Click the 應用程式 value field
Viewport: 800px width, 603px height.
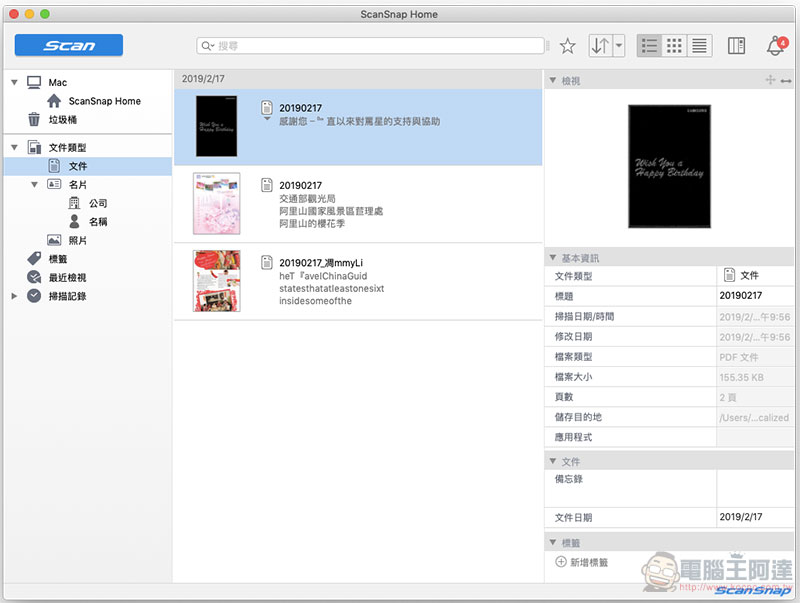point(755,437)
